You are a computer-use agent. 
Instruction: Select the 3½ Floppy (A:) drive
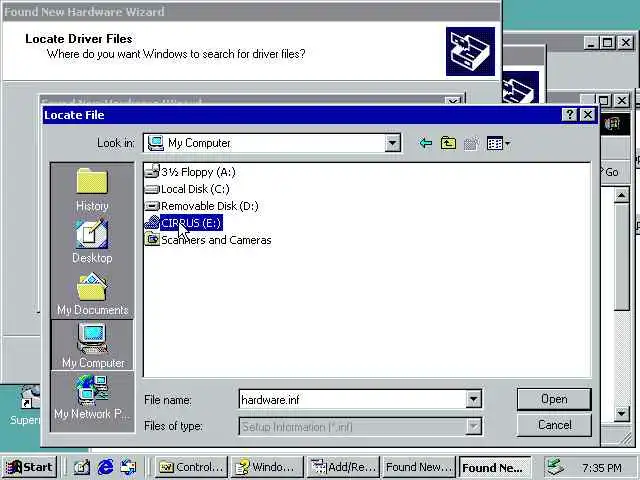[190, 172]
